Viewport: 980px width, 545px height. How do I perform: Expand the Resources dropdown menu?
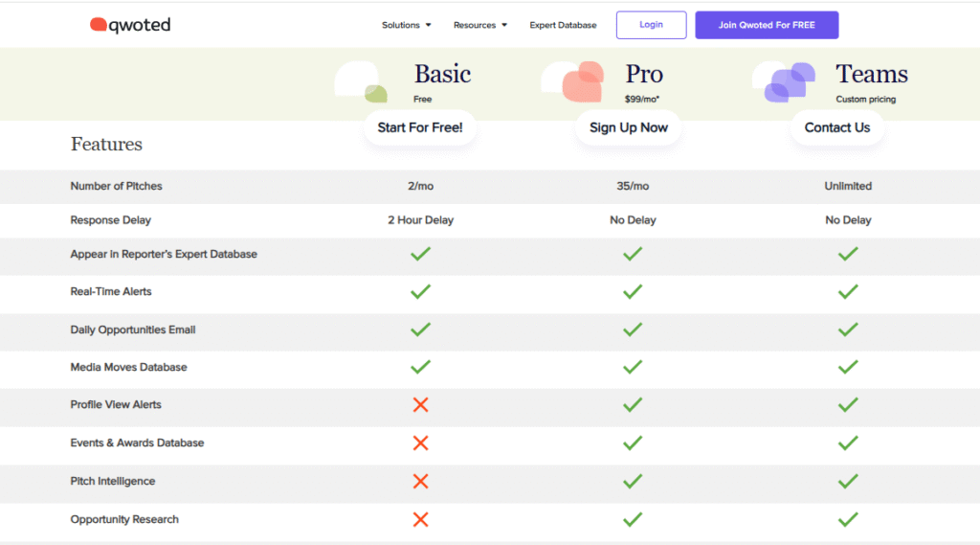pos(480,25)
